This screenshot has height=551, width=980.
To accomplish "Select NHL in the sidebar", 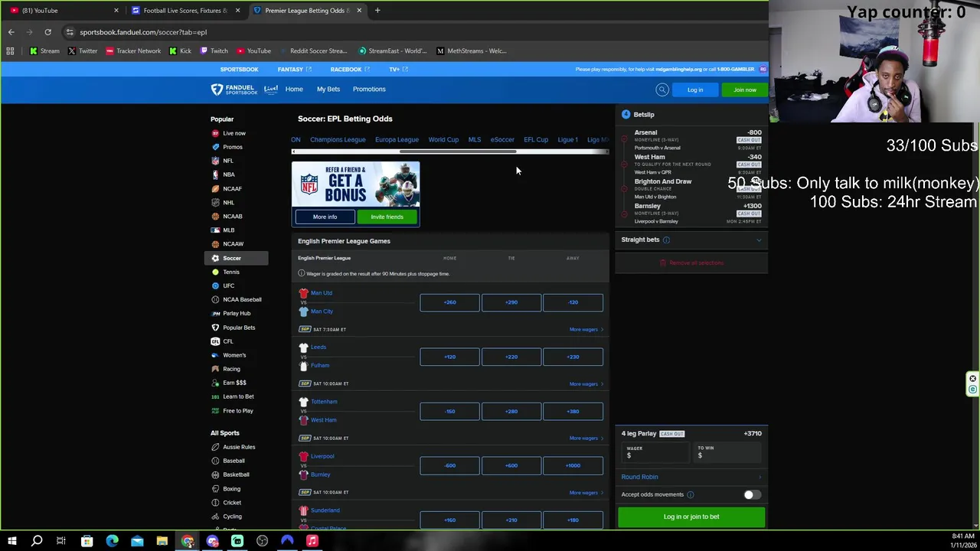I will coord(228,203).
